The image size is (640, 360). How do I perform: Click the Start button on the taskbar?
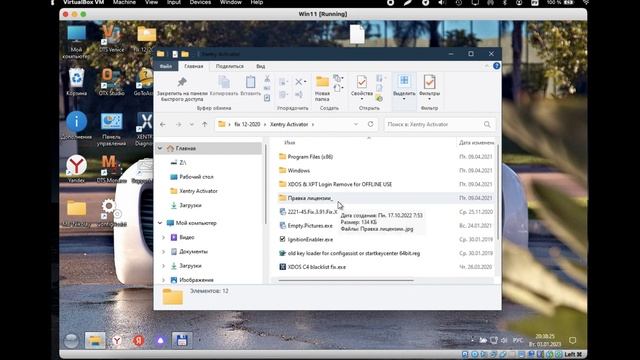[x=71, y=340]
